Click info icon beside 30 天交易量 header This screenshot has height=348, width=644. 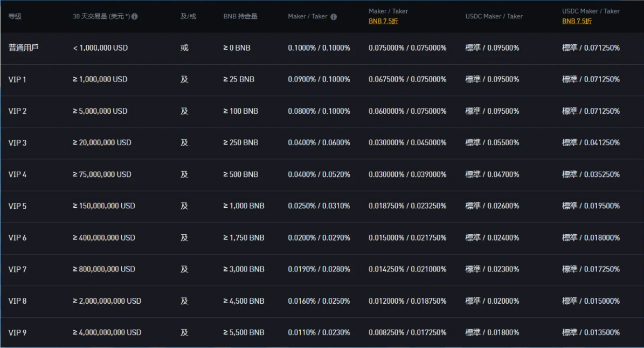135,17
